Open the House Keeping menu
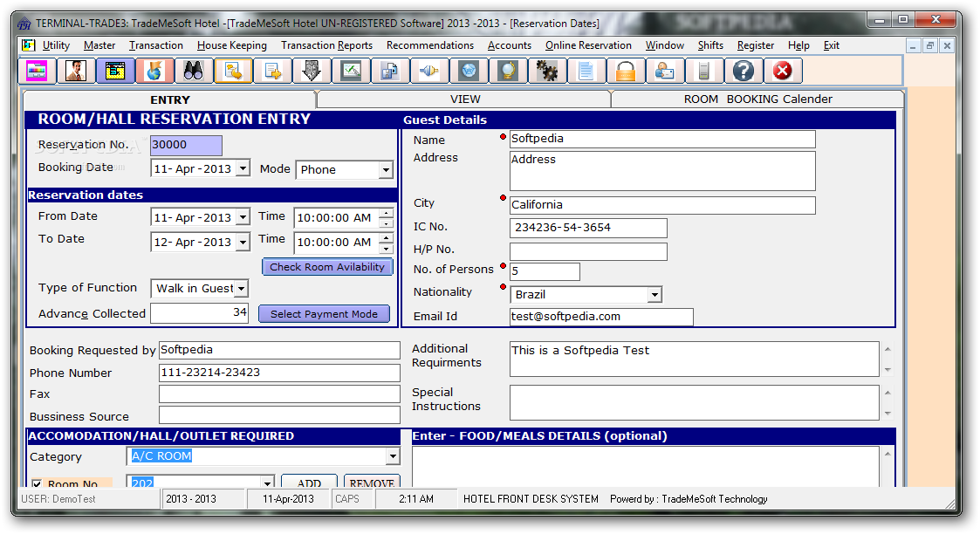This screenshot has height=534, width=980. click(x=232, y=45)
